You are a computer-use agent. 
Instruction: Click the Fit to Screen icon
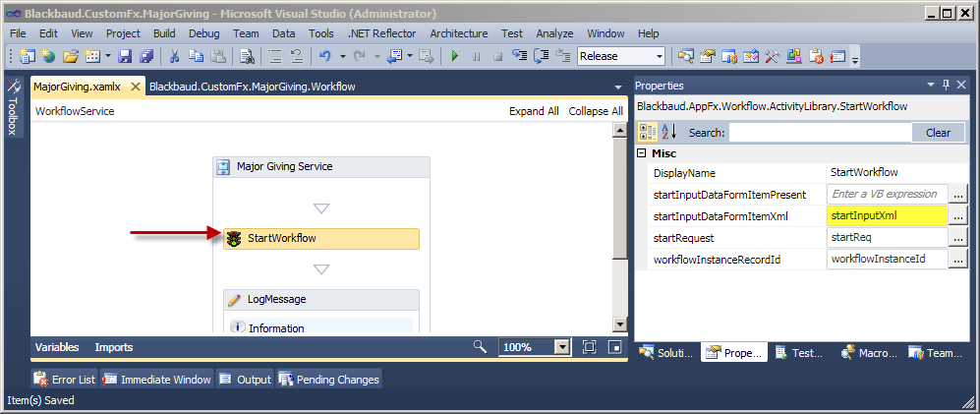590,347
